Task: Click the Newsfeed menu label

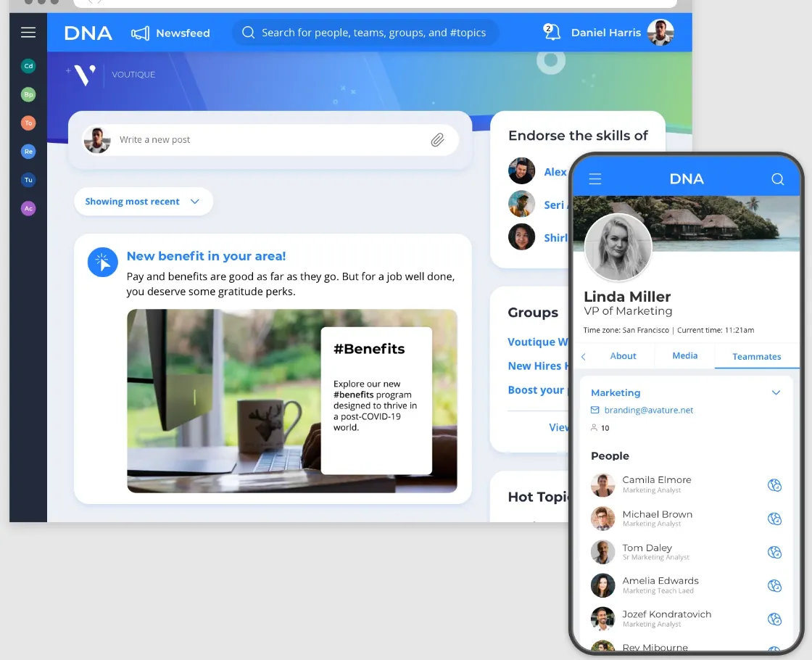Action: click(183, 33)
